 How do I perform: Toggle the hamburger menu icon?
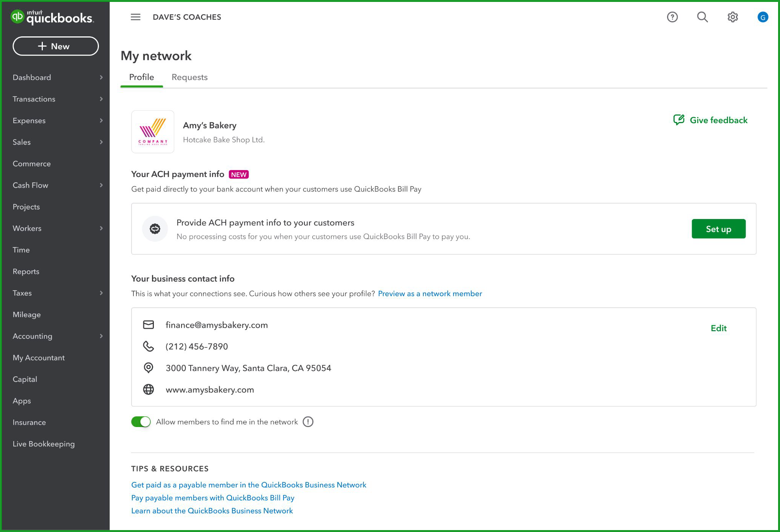click(135, 17)
